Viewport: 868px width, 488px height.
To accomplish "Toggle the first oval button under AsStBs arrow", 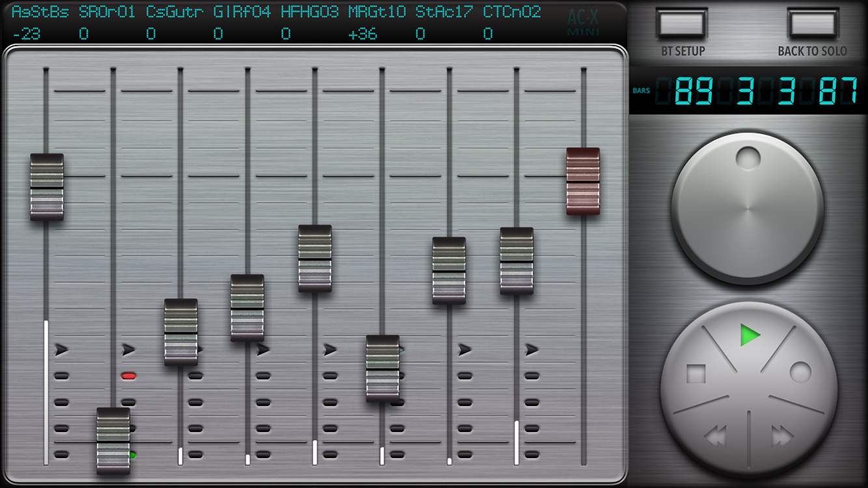I will click(62, 375).
